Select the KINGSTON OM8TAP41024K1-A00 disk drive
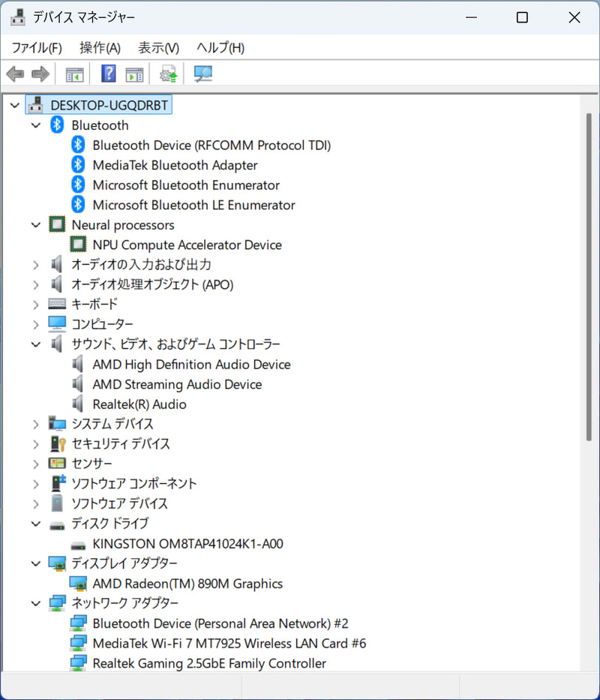 click(187, 543)
